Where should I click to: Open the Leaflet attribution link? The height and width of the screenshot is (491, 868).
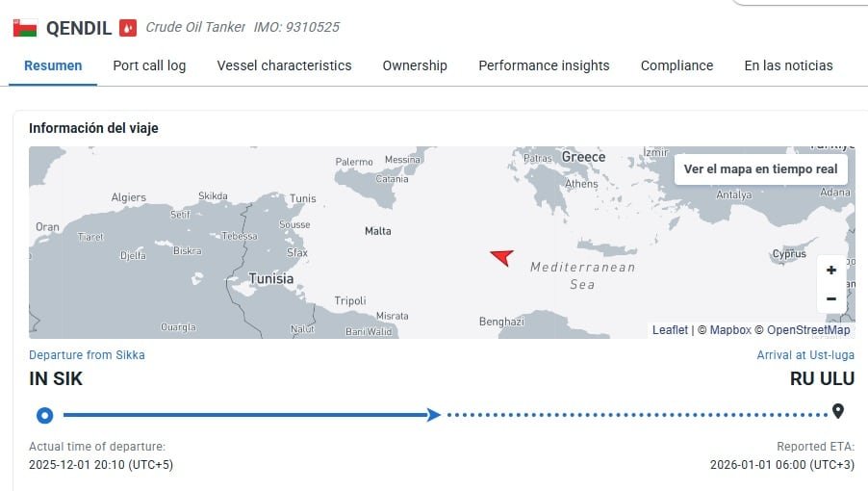[670, 330]
